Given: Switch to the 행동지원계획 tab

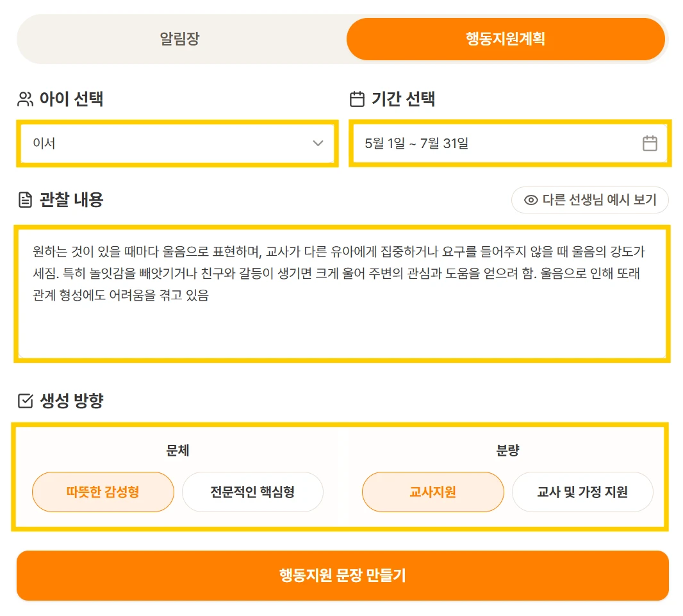Looking at the screenshot, I should [x=506, y=39].
